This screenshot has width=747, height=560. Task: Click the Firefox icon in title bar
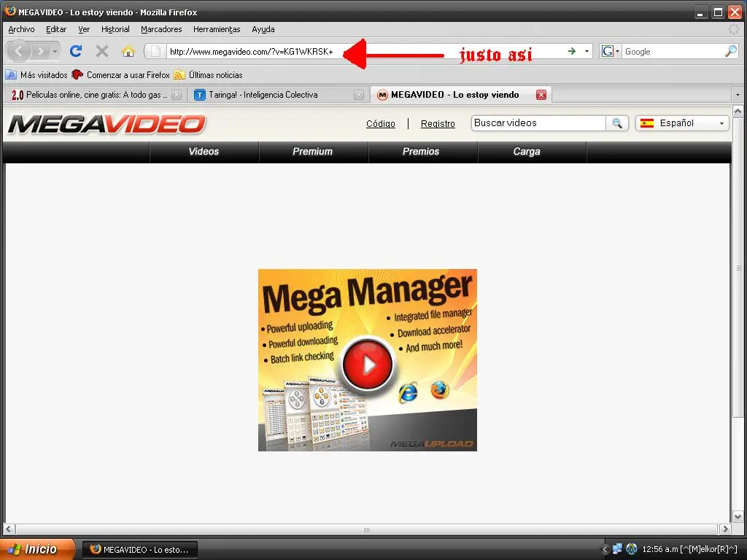pyautogui.click(x=10, y=10)
